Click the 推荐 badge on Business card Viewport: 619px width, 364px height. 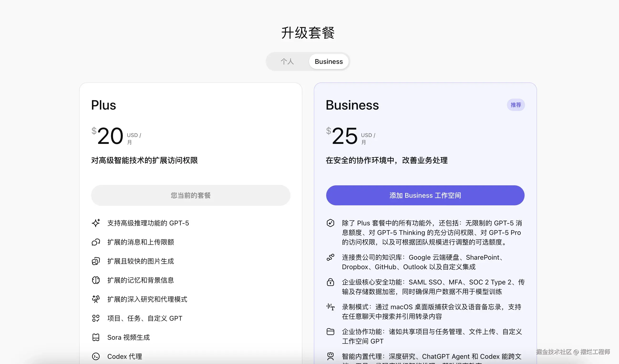[x=516, y=105]
